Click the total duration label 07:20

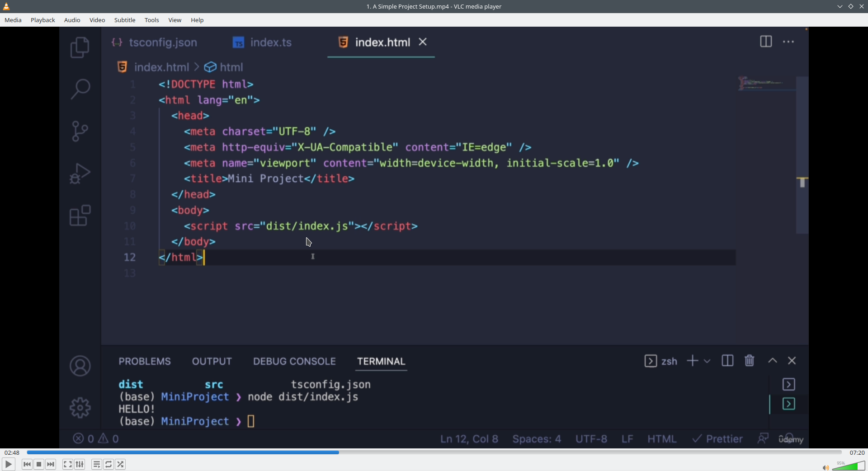point(857,452)
